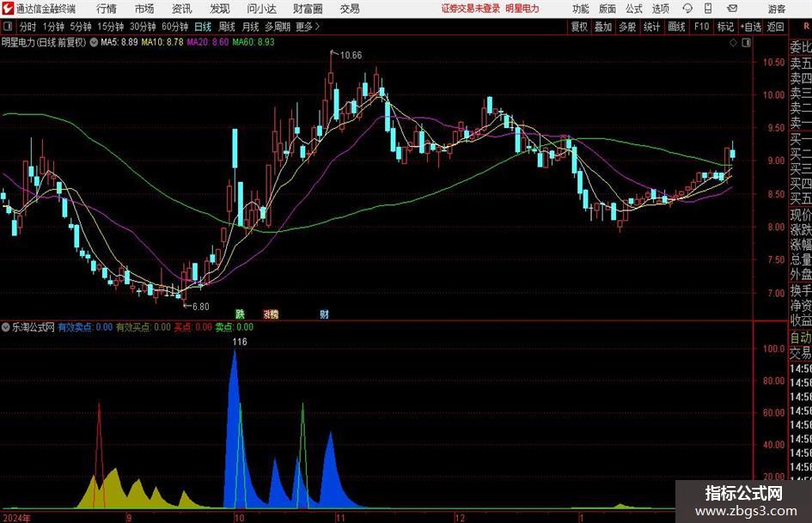
Task: Switch to 60分钟 period tab
Action: pyautogui.click(x=174, y=27)
